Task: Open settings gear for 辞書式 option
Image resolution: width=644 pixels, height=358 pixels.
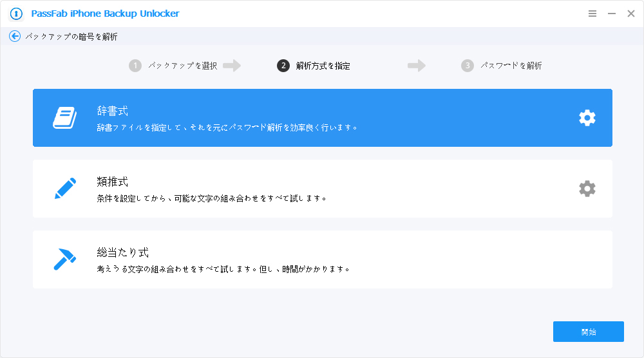Action: tap(587, 118)
